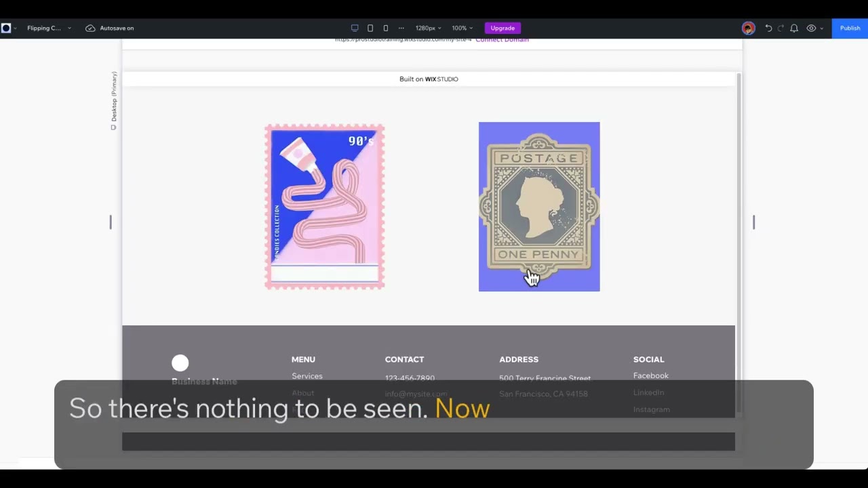
Task: Click the blue Publish button
Action: pyautogui.click(x=850, y=28)
